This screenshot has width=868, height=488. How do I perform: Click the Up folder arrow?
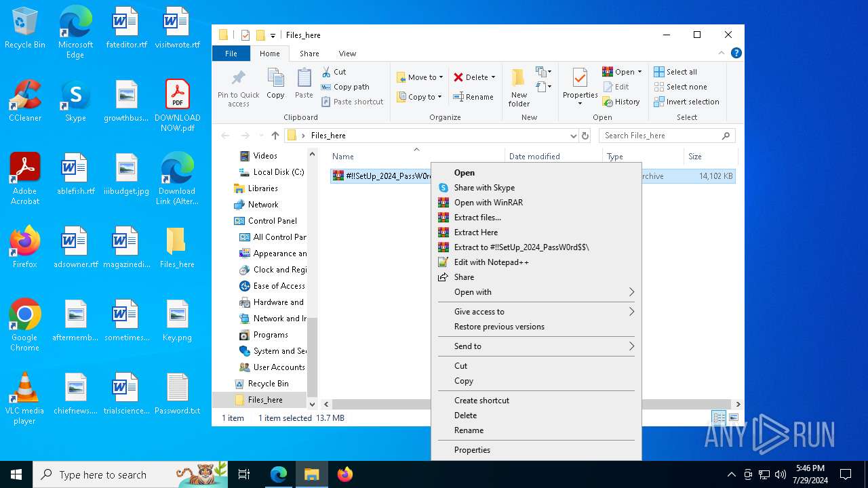click(275, 136)
